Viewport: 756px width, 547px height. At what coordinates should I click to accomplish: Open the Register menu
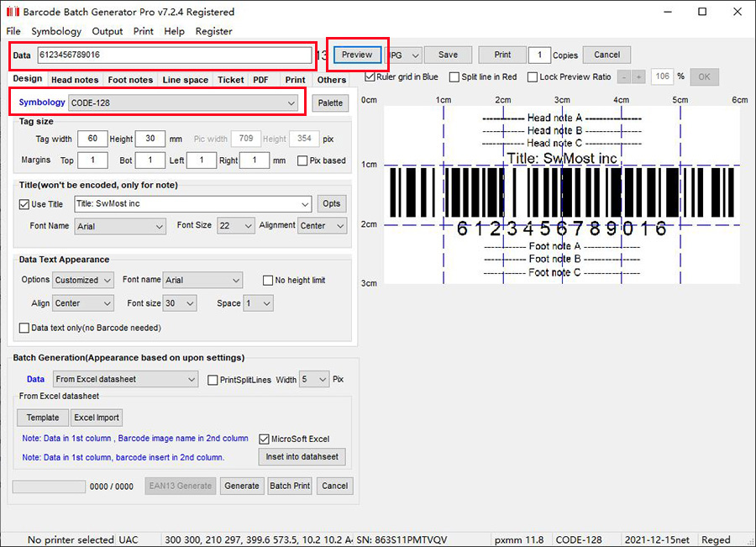213,31
